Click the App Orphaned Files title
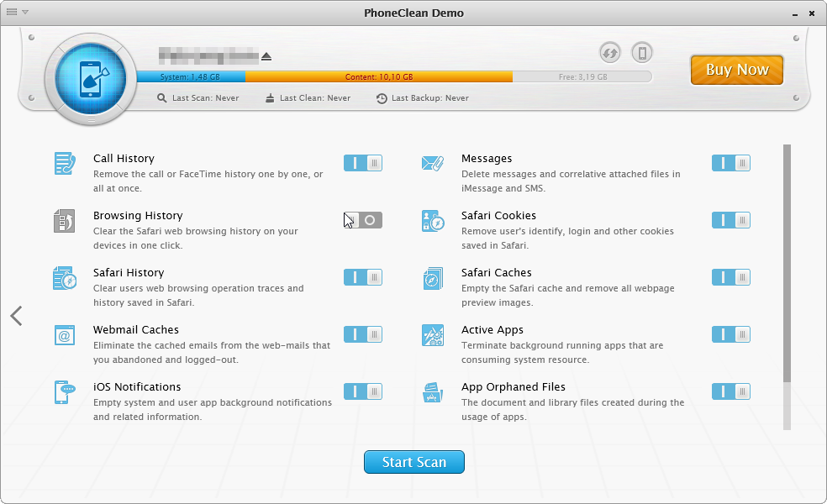The image size is (827, 504). point(514,386)
